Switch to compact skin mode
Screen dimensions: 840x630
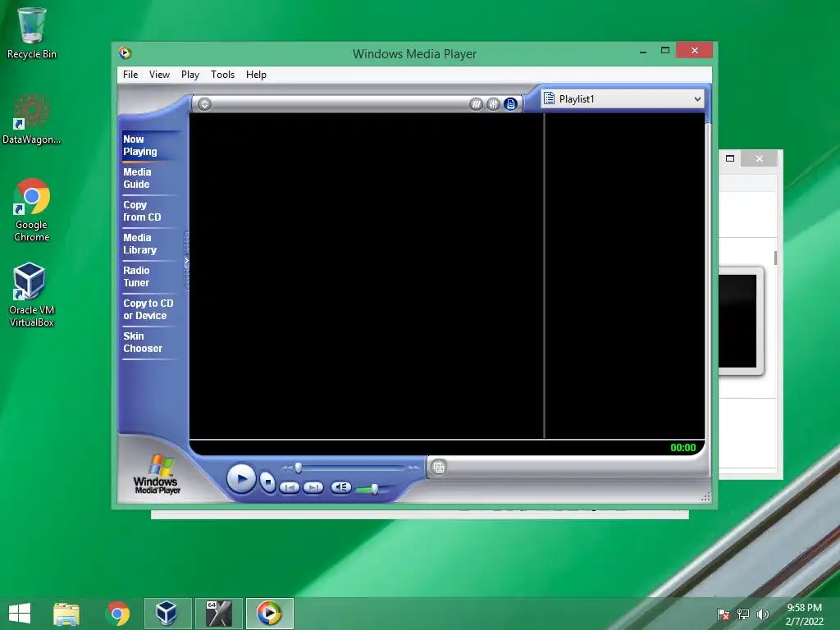pyautogui.click(x=439, y=467)
